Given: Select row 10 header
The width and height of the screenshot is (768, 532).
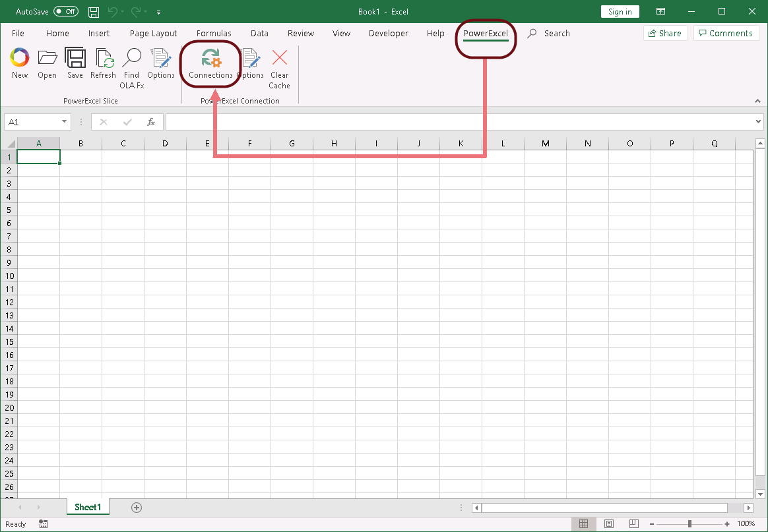Looking at the screenshot, I should pos(9,276).
